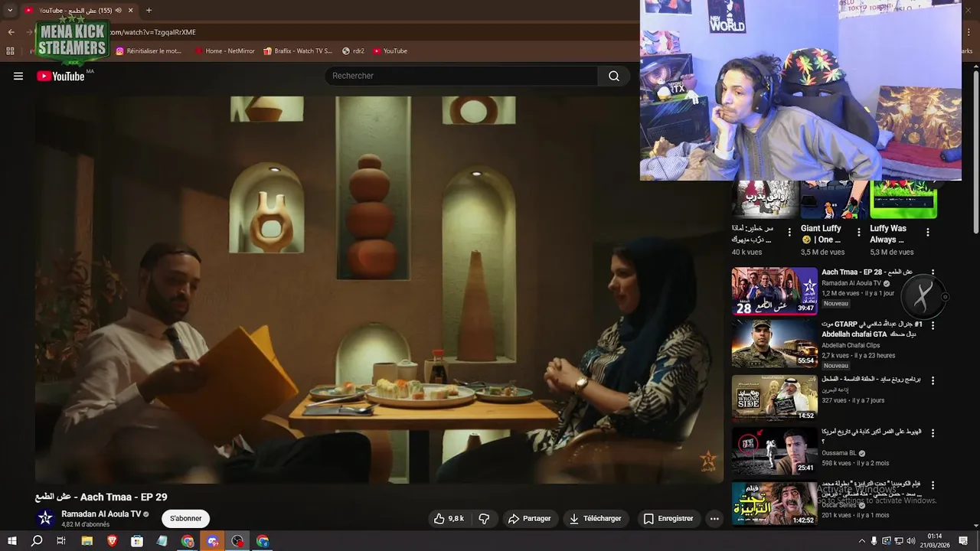Click the microphone tray icon
The image size is (980, 551).
coord(874,541)
